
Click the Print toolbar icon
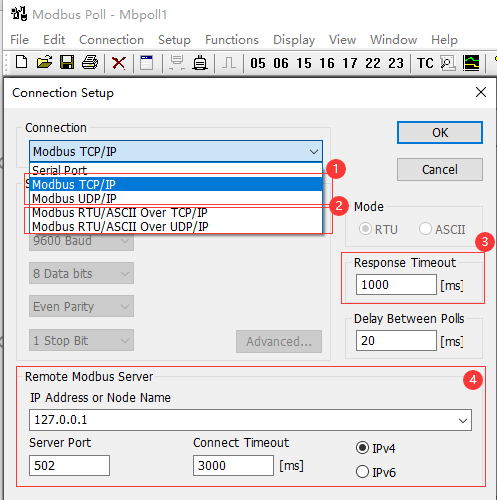coord(90,62)
